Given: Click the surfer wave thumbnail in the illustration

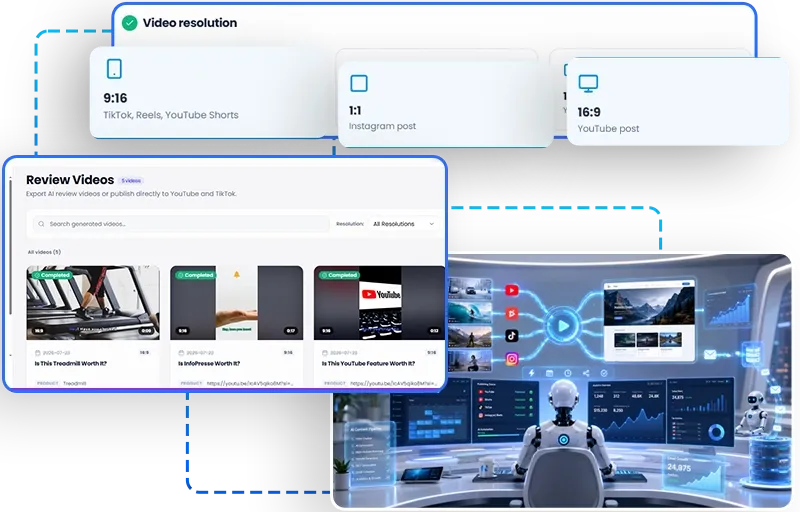Looking at the screenshot, I should click(x=470, y=312).
